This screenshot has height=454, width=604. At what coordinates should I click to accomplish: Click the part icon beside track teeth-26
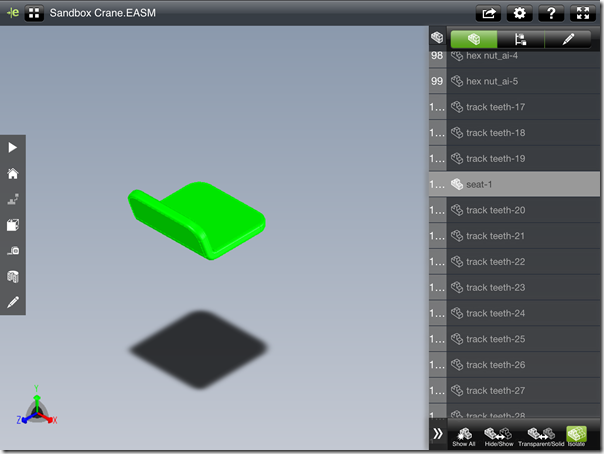(457, 365)
